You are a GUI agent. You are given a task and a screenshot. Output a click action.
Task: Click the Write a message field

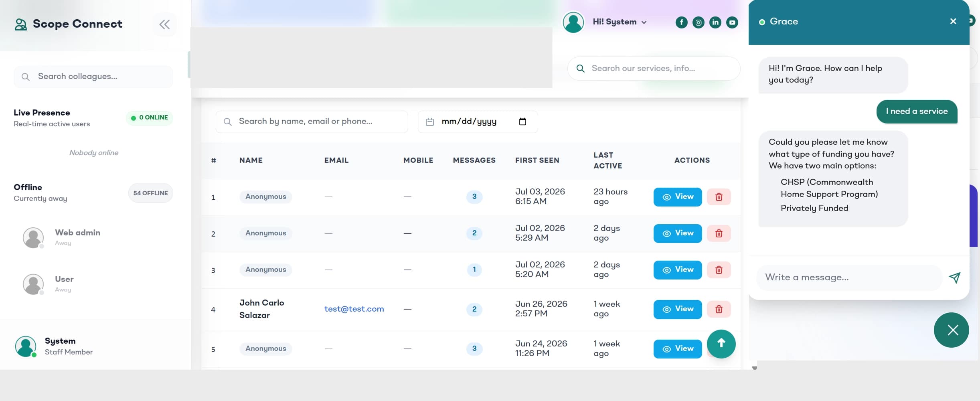849,277
